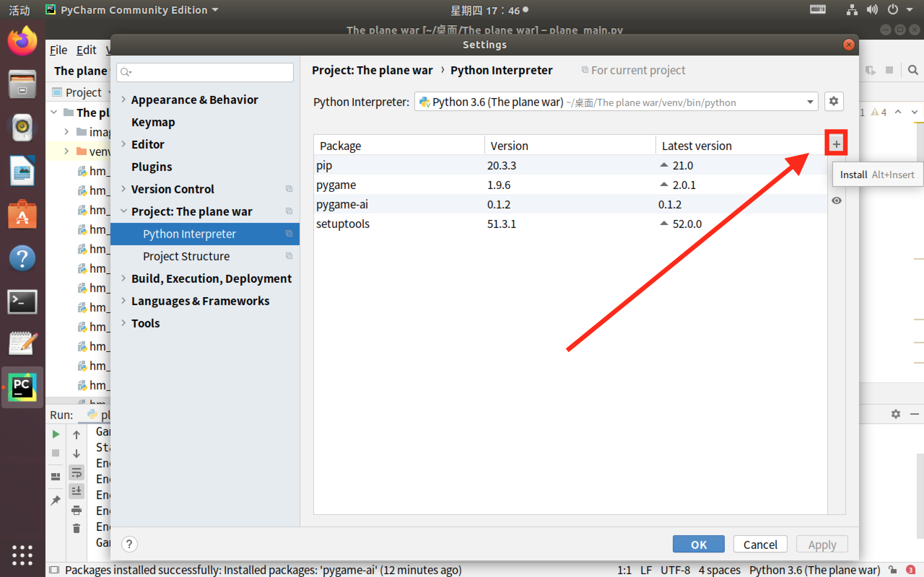Toggle the show early releases eye icon
Screen dimensions: 924x577
coord(836,201)
